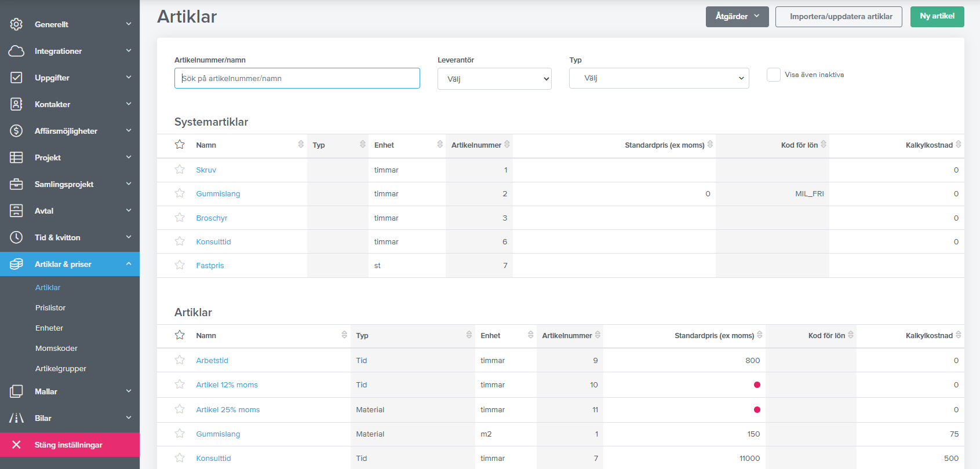Screen dimensions: 980x469
Task: Click the dollar icon for Affärsmöjligheter
Action: tap(16, 131)
